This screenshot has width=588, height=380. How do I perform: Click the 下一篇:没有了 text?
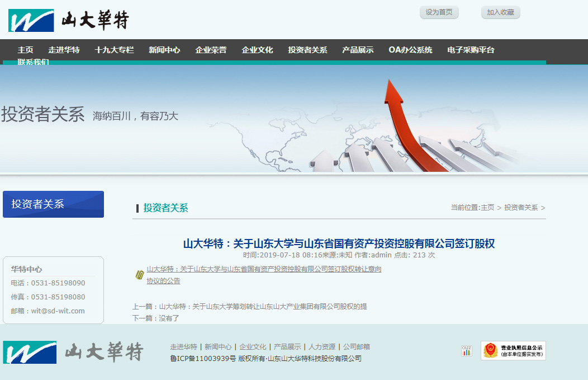pyautogui.click(x=155, y=318)
